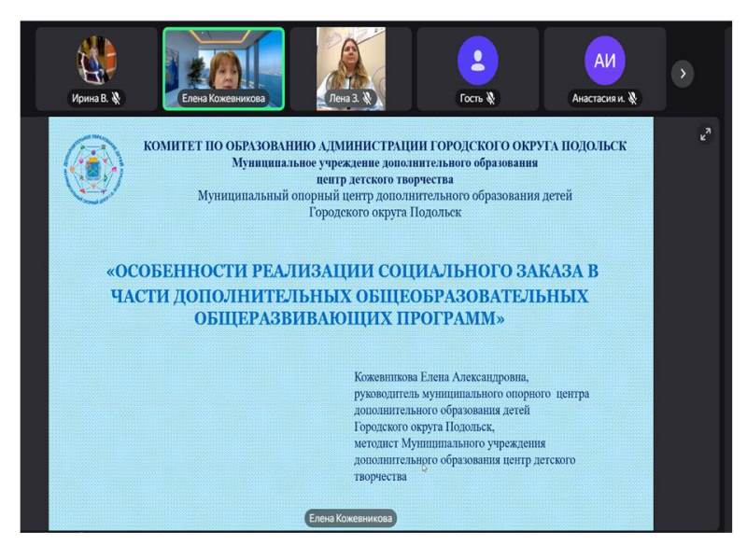Click the Анастасия и. name label
This screenshot has width=747, height=560.
pyautogui.click(x=598, y=98)
